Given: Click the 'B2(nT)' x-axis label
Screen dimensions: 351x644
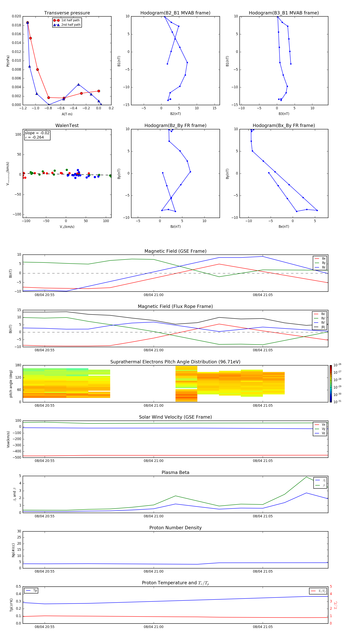Looking at the screenshot, I should pyautogui.click(x=175, y=114).
